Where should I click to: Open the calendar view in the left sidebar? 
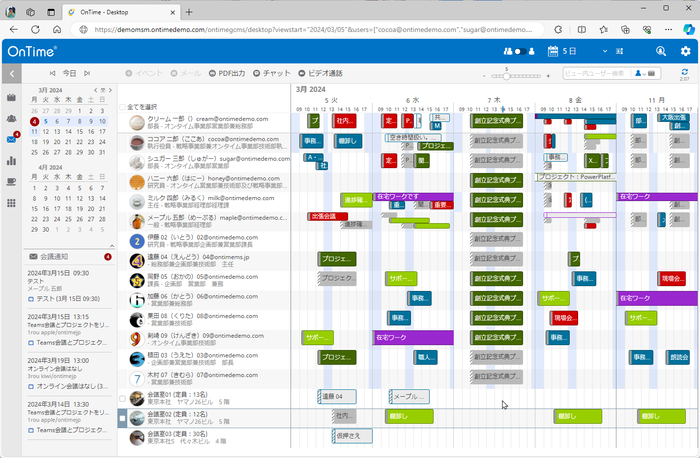[12, 98]
